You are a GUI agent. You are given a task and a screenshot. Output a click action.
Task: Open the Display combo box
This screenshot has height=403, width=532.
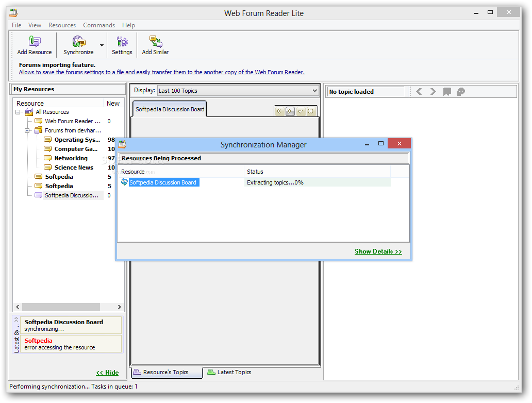pos(238,91)
